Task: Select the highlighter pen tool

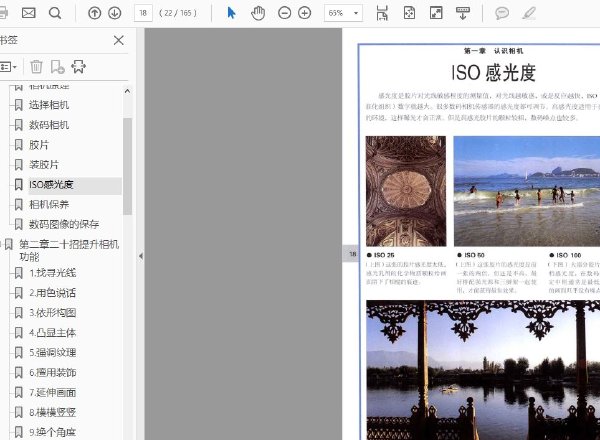Action: (x=529, y=13)
